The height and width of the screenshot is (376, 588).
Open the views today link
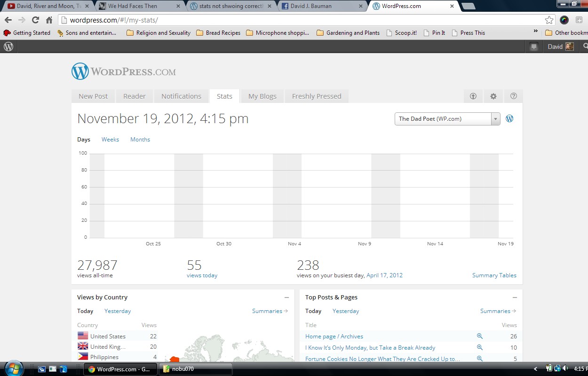point(202,275)
